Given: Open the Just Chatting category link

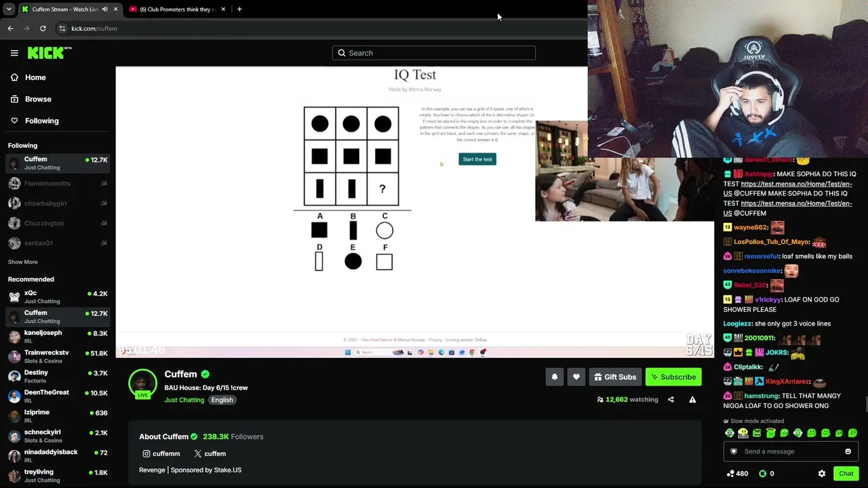Looking at the screenshot, I should [x=184, y=400].
